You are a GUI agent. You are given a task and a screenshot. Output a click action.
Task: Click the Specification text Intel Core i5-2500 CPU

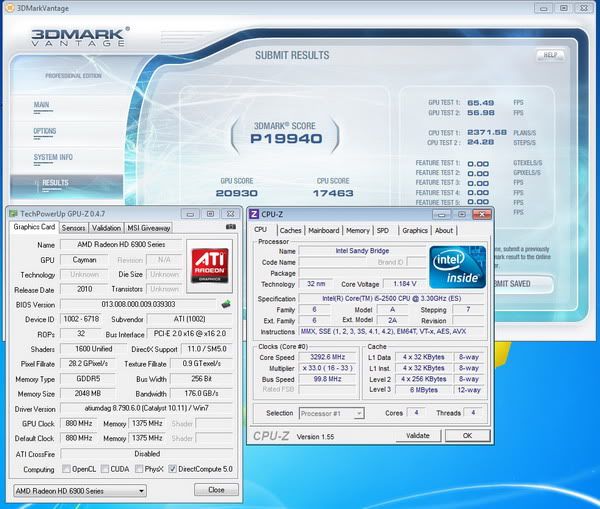(392, 299)
